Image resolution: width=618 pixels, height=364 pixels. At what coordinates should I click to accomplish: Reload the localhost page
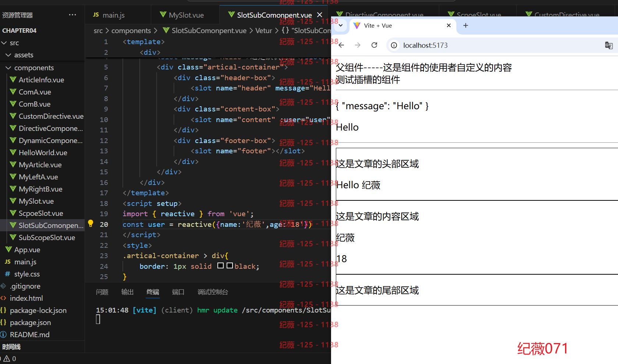(x=374, y=45)
